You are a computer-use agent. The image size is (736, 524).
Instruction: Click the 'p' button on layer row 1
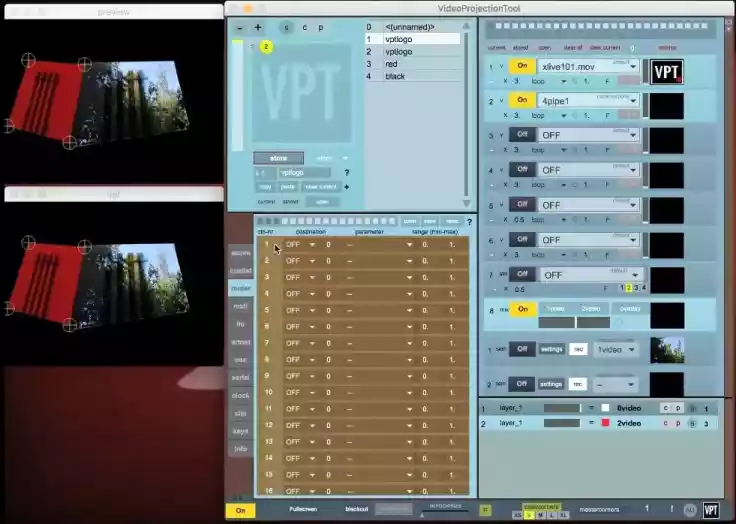(x=678, y=408)
